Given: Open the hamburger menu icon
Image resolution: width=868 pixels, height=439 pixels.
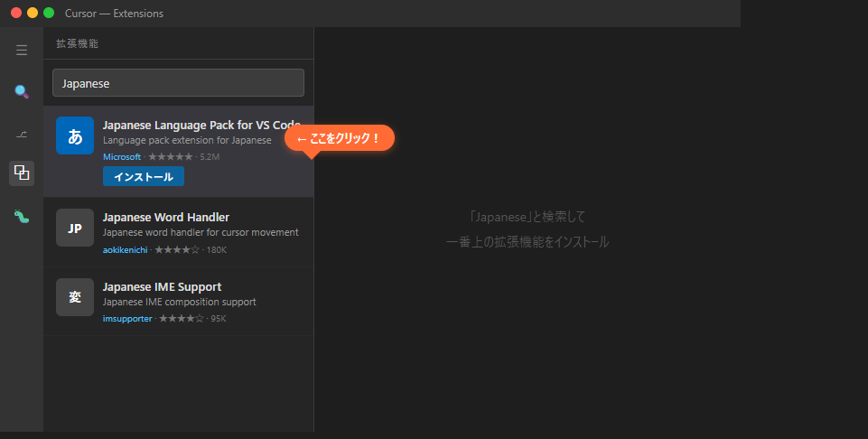Looking at the screenshot, I should [22, 51].
